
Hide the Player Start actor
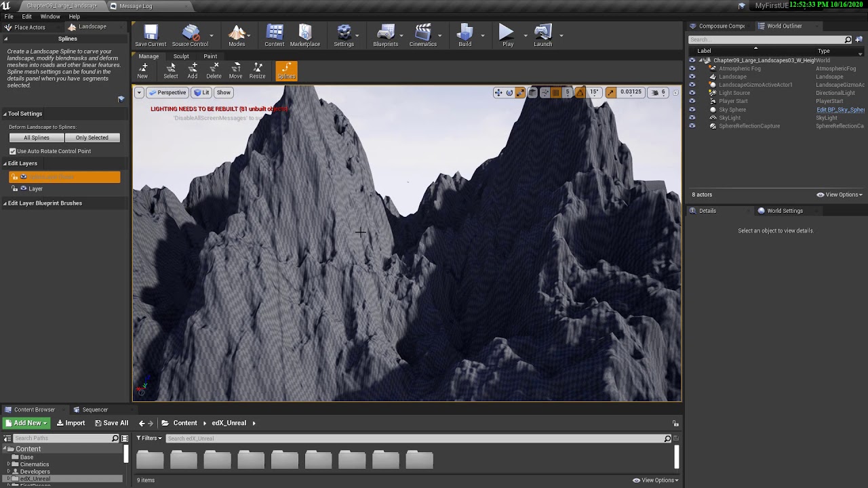click(692, 101)
